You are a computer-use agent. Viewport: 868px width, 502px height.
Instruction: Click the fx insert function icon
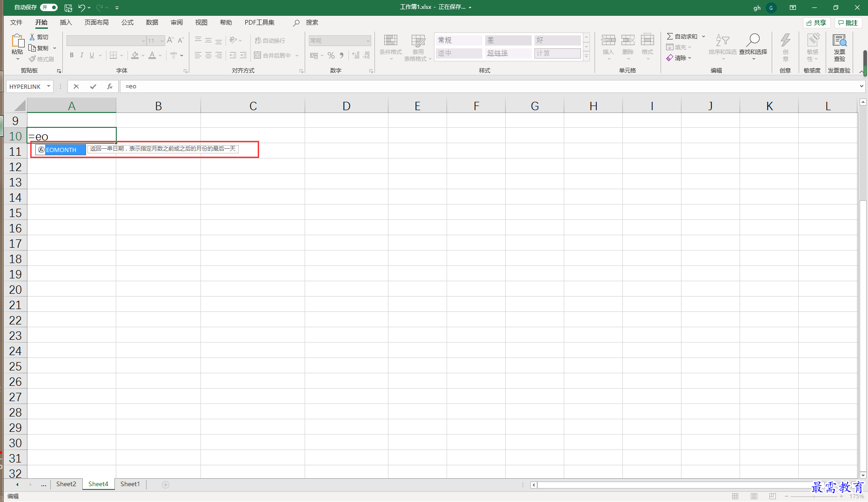click(110, 86)
